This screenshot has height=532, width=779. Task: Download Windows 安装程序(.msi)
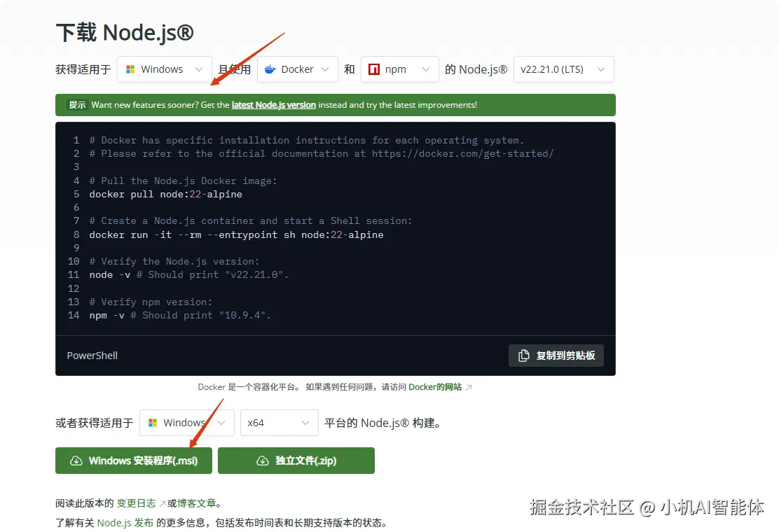(x=134, y=461)
